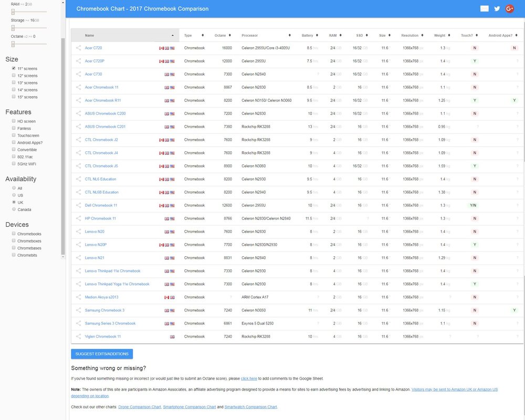Click the Google Plus icon
This screenshot has height=420, width=525.
(510, 9)
